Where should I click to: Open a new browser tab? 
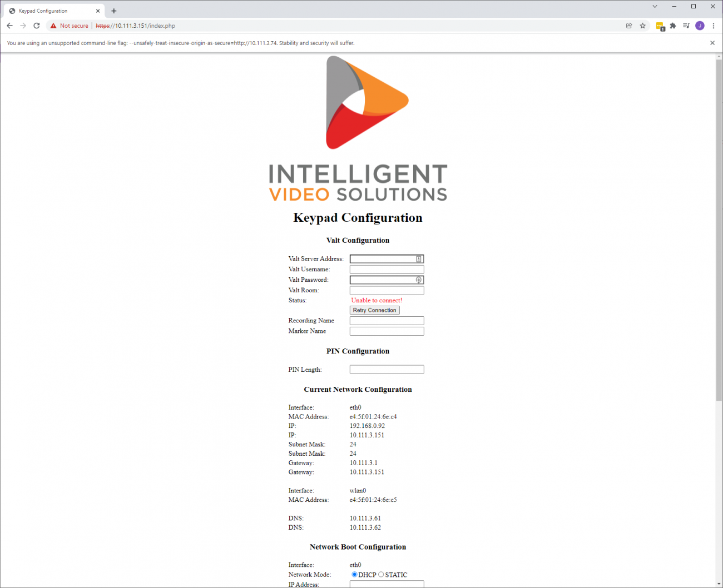[x=114, y=11]
